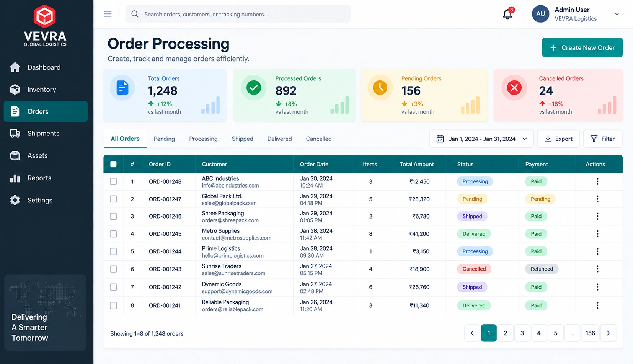Click the search orders input field
Image resolution: width=633 pixels, height=364 pixels.
point(238,14)
